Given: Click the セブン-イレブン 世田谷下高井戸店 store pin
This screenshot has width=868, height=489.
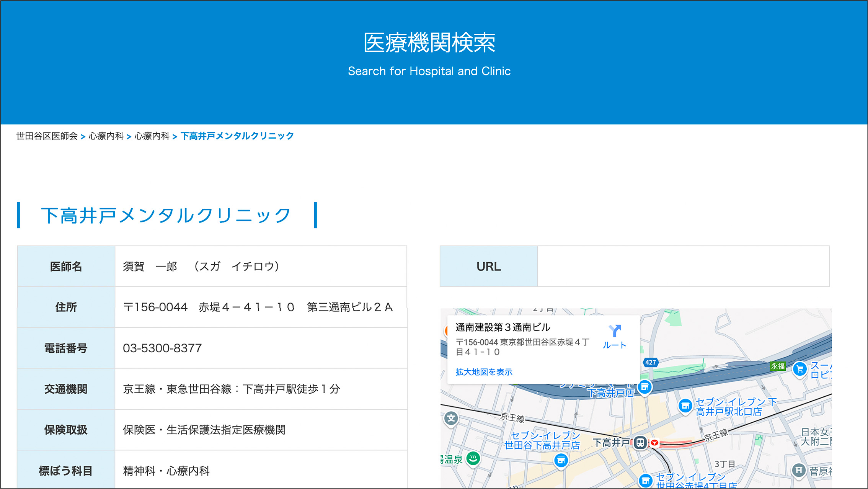Looking at the screenshot, I should (561, 461).
